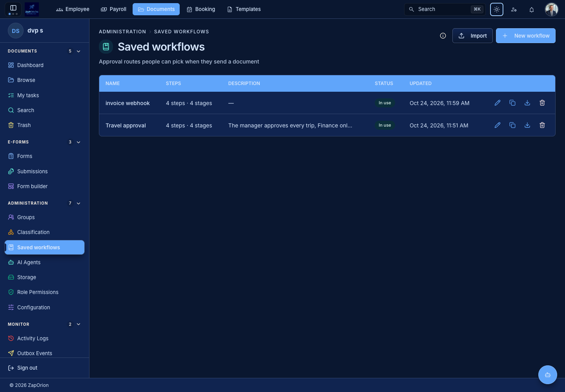Duplicate the Travel approval workflow
The image size is (565, 392).
tap(512, 125)
